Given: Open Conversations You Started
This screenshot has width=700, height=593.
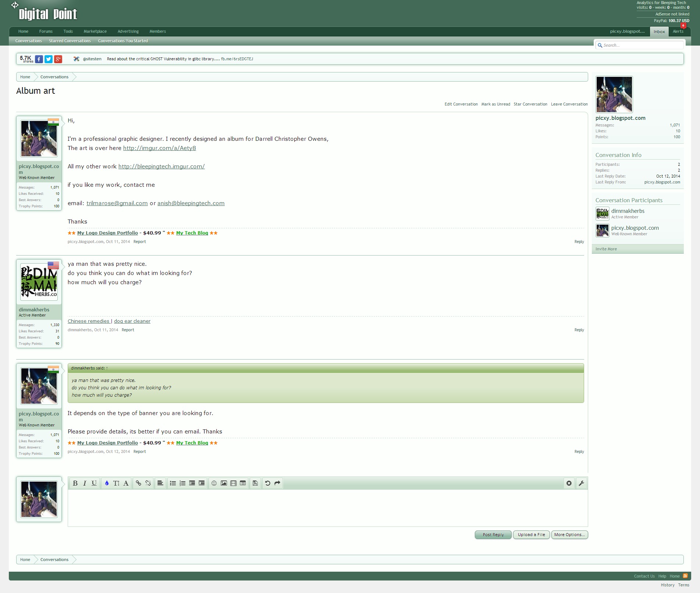Looking at the screenshot, I should pyautogui.click(x=123, y=41).
